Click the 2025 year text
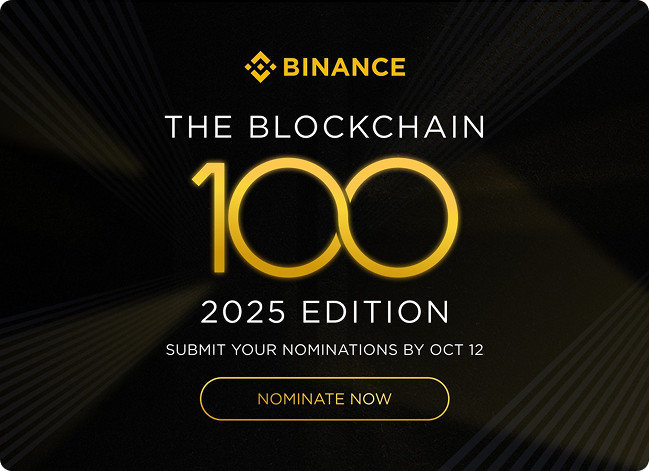Screen dimensions: 649x471 [243, 312]
